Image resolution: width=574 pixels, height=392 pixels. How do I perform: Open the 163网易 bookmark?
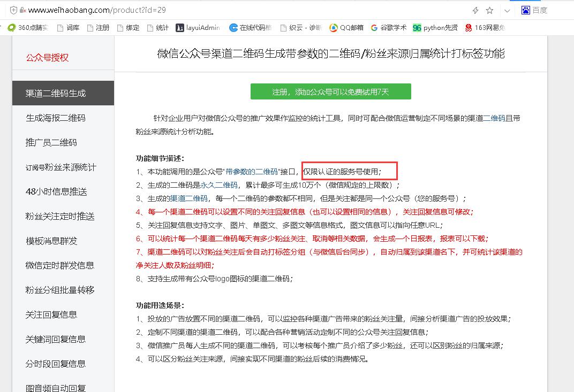click(x=485, y=28)
